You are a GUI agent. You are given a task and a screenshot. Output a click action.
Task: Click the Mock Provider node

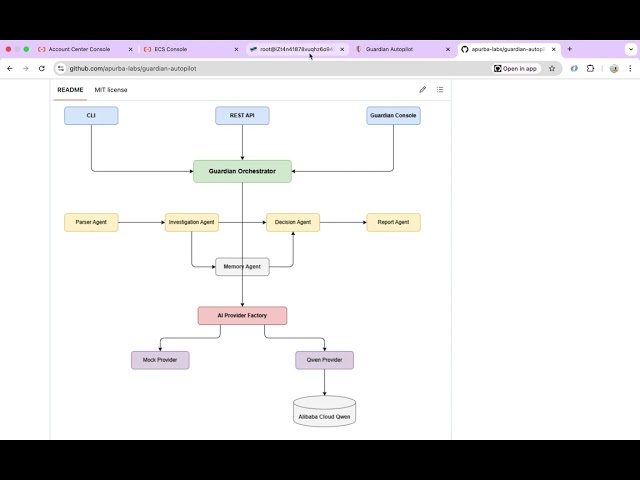160,360
